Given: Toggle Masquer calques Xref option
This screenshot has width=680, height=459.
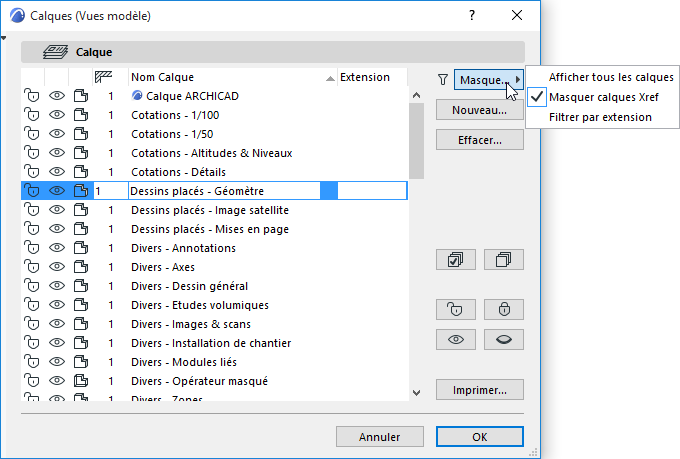Looking at the screenshot, I should (604, 97).
